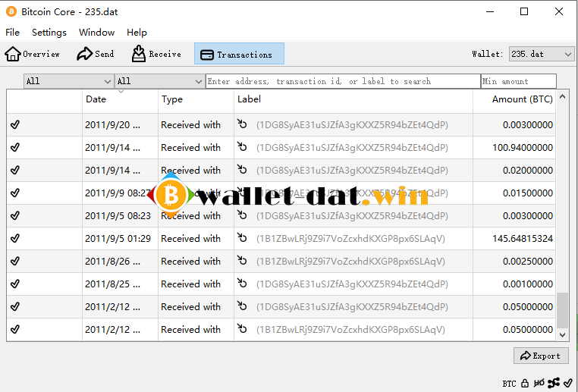Select the amount 0.00250000
The width and height of the screenshot is (578, 392).
point(527,262)
